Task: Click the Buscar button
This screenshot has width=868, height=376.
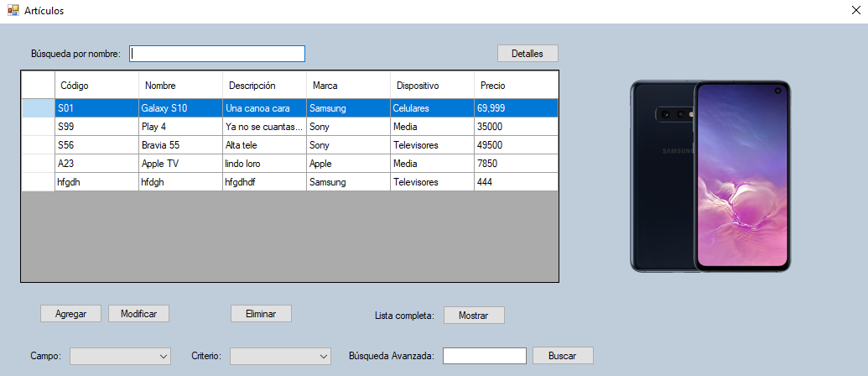Action: [563, 356]
